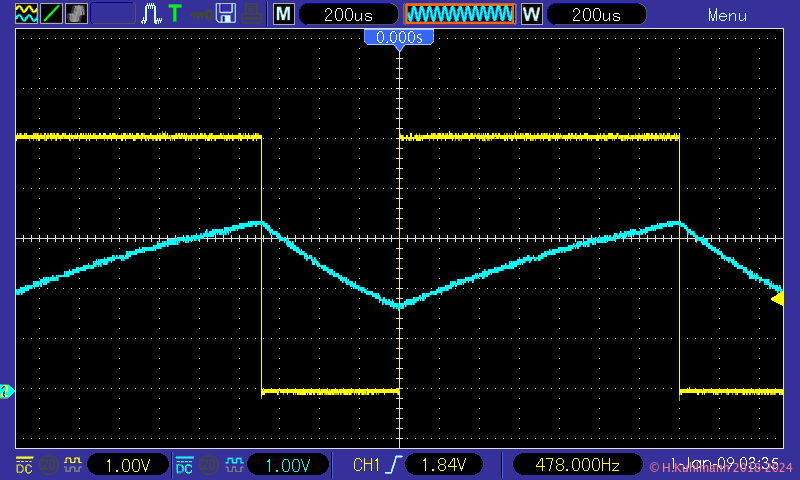
Task: Click the green T trigger status icon
Action: click(x=175, y=14)
